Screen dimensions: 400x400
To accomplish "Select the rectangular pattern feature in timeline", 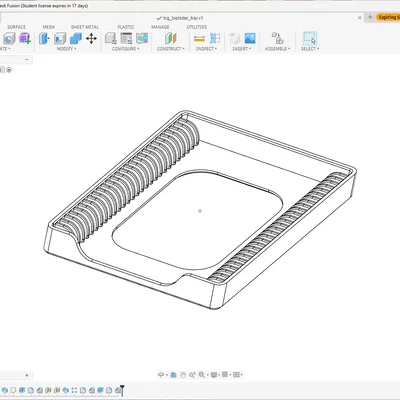I will [74, 390].
